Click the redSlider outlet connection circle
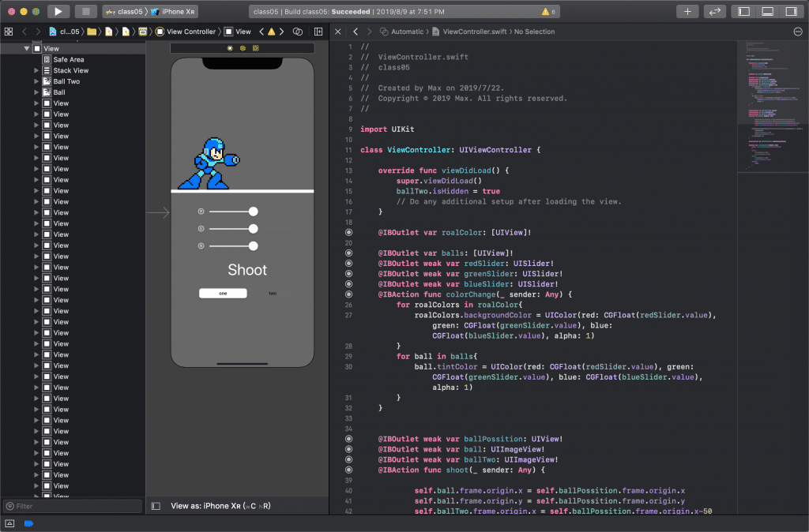This screenshot has height=532, width=809. point(348,264)
